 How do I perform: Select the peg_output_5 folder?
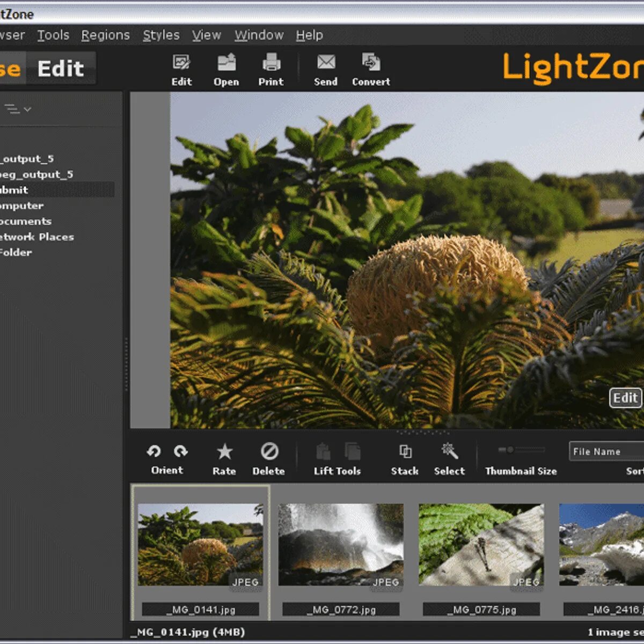[36, 174]
